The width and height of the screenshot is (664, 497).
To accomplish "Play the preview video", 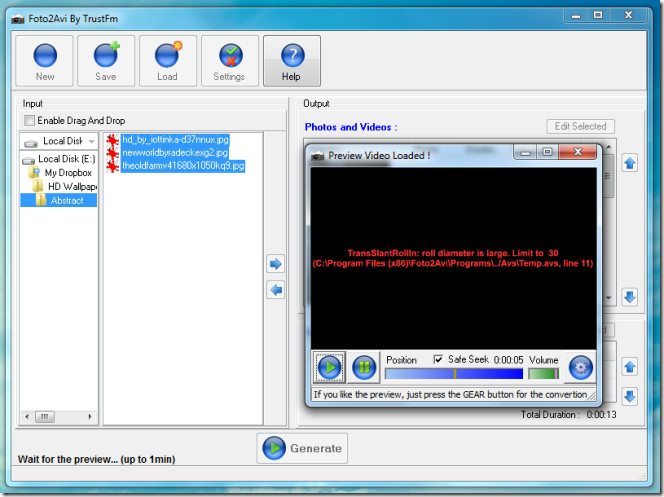I will click(x=329, y=367).
